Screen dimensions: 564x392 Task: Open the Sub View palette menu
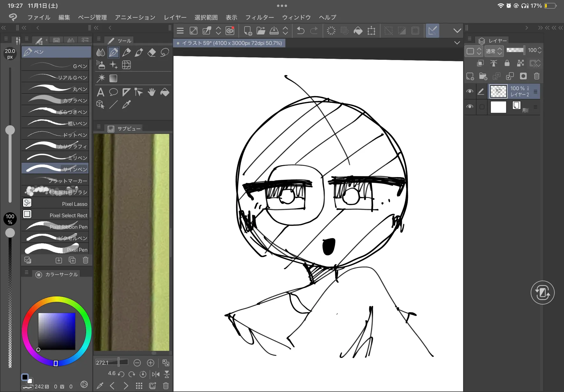[x=99, y=127]
